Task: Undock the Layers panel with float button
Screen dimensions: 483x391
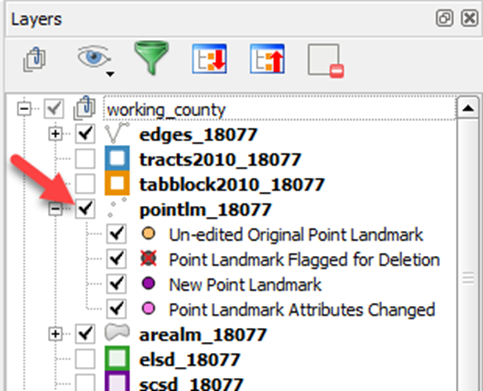Action: pyautogui.click(x=444, y=18)
